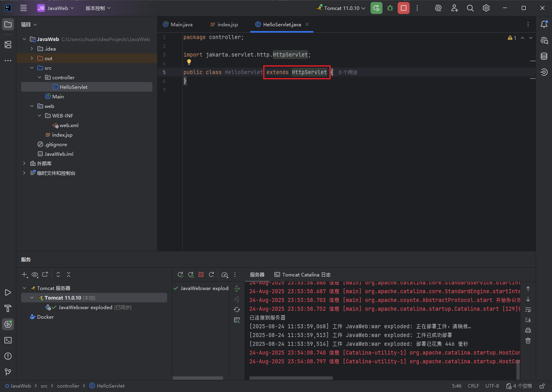552x392 pixels.
Task: Open the web.xml file
Action: pos(69,125)
